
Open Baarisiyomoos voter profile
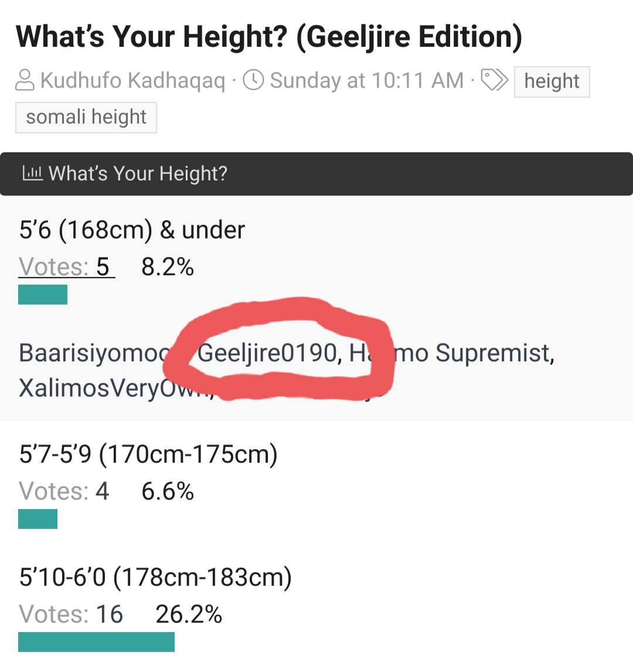coord(94,354)
